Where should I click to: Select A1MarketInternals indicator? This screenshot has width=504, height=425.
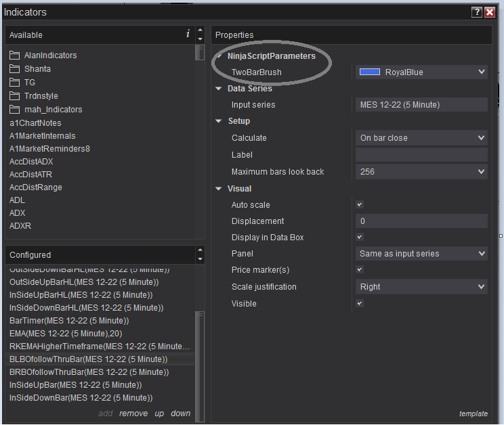(x=43, y=136)
